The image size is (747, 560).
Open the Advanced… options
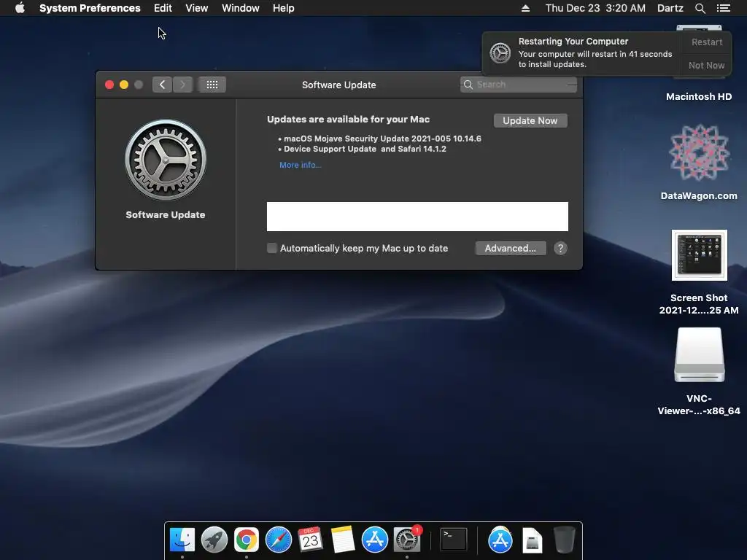click(510, 248)
